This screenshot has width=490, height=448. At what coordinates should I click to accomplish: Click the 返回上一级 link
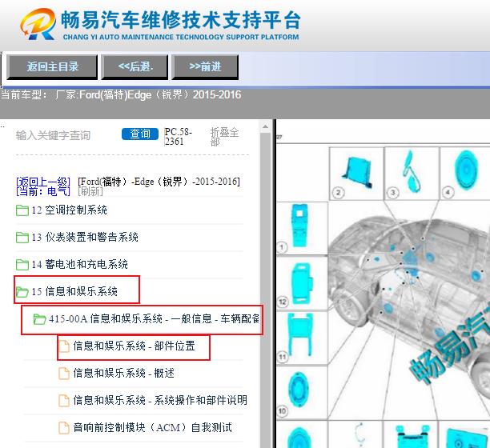(43, 182)
